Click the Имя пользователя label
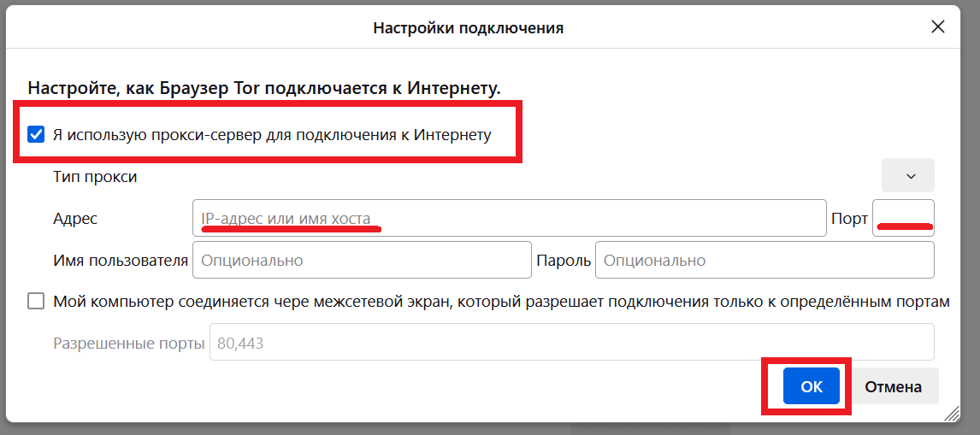 [121, 260]
